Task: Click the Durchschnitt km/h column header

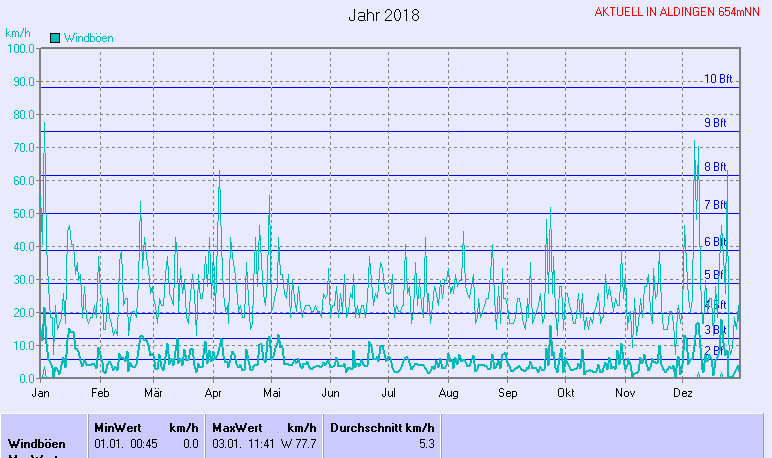Action: (x=382, y=427)
